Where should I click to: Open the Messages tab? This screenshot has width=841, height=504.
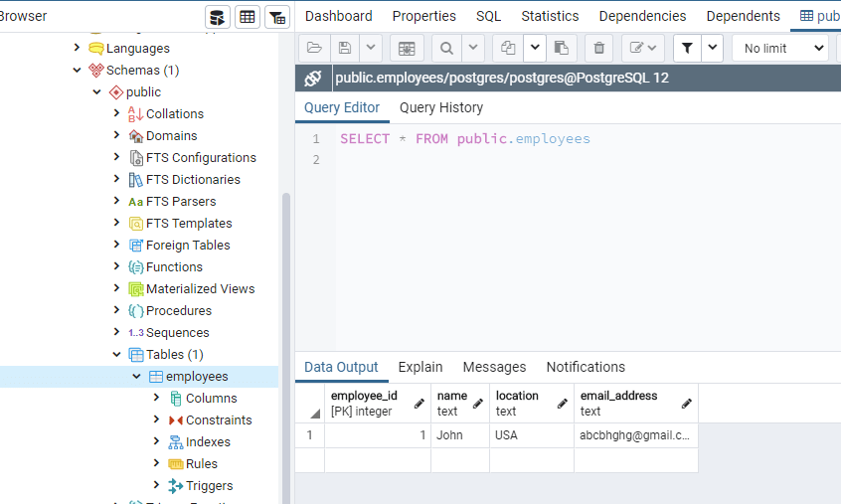[x=494, y=367]
